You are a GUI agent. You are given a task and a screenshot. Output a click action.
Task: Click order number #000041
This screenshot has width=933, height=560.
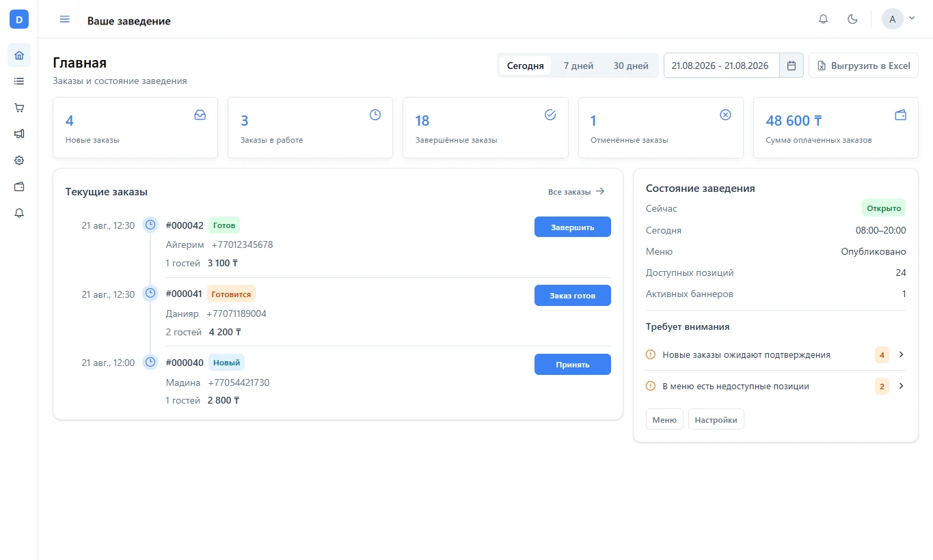[x=185, y=294]
